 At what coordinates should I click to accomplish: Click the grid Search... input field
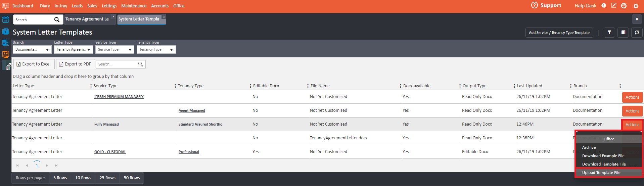click(x=117, y=64)
